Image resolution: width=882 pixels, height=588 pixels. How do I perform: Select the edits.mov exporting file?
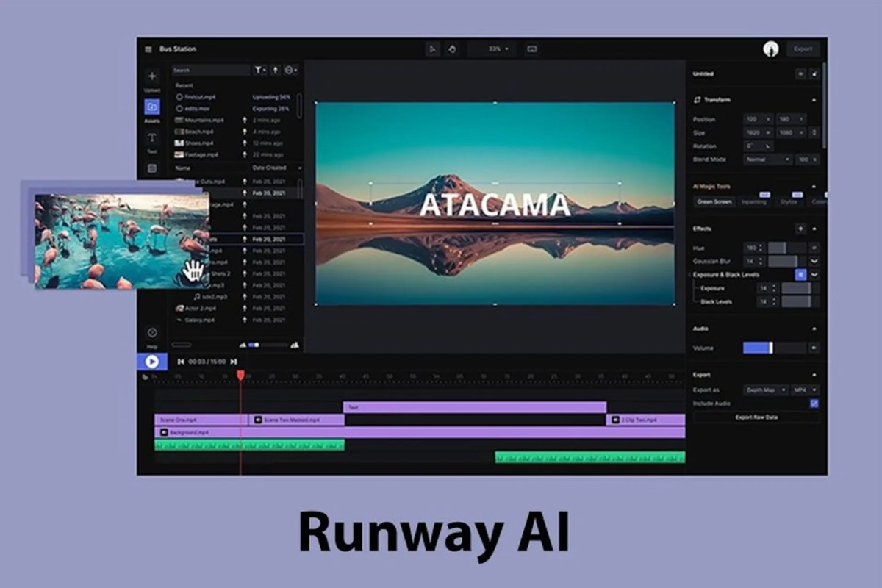(x=237, y=109)
